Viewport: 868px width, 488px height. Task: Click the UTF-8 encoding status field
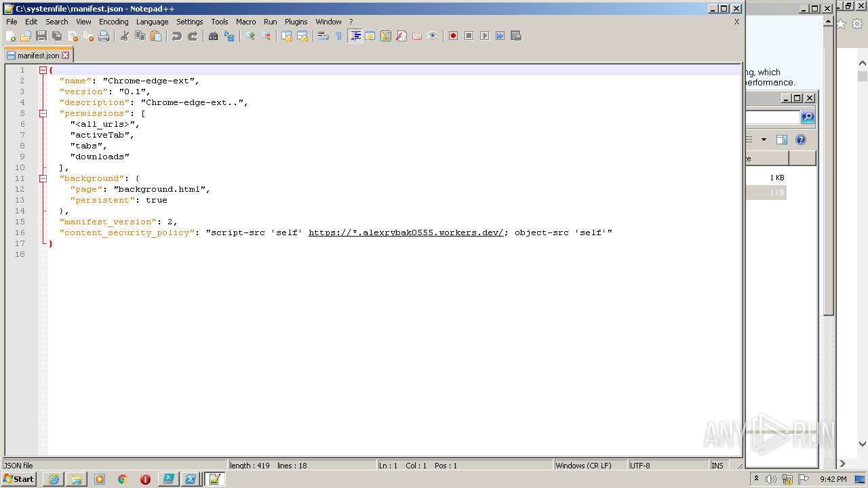point(667,466)
